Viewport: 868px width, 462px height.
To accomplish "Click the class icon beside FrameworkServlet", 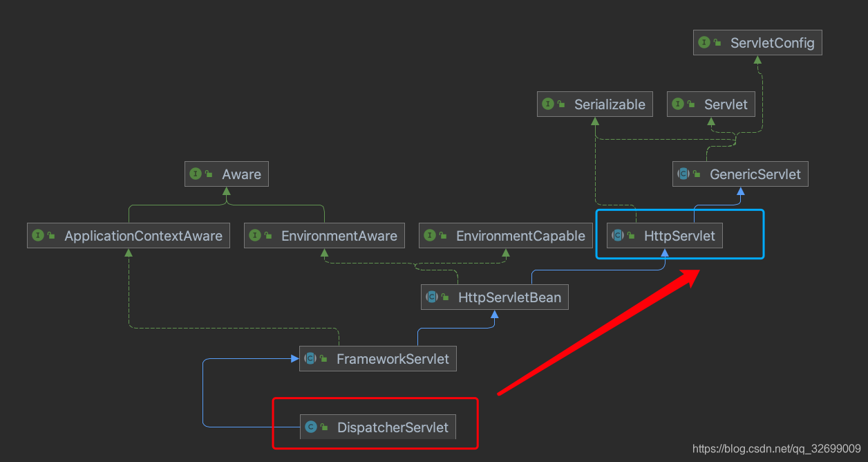I will (x=310, y=358).
